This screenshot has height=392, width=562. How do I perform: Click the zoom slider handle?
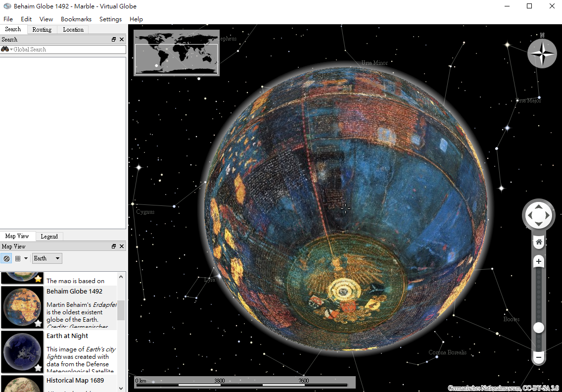538,328
